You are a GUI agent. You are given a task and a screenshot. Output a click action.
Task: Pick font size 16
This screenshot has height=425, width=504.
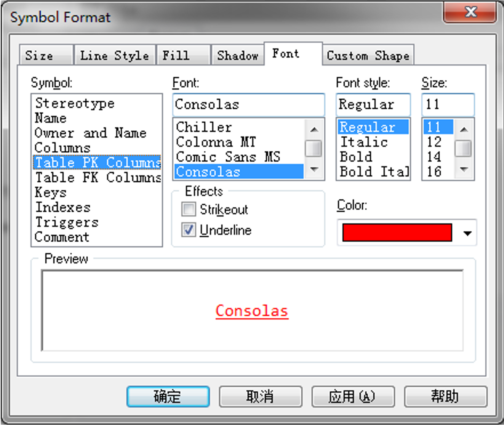pos(438,172)
